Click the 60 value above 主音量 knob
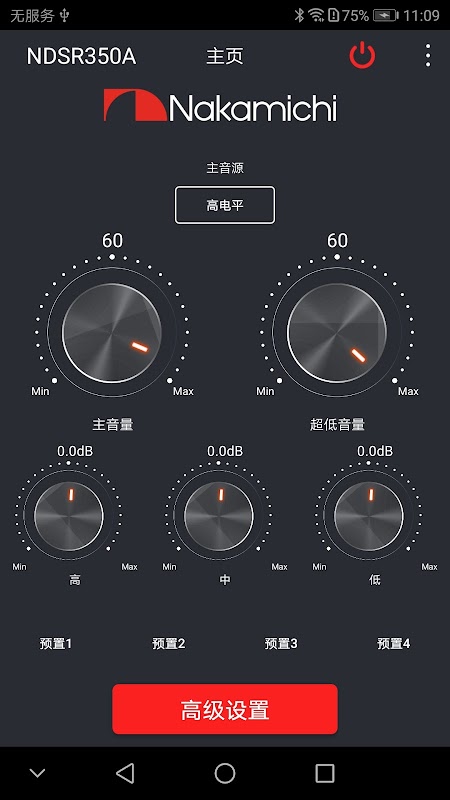450x800 pixels. tap(112, 240)
